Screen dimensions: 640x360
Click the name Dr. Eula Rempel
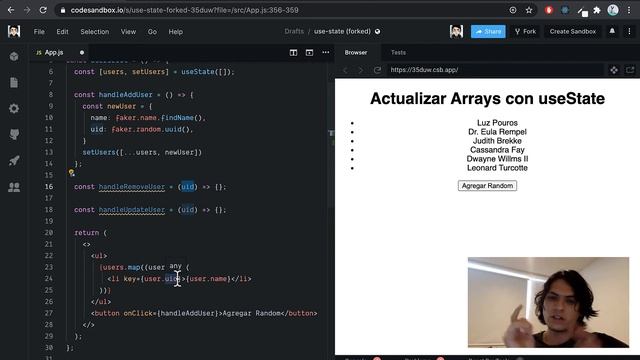point(497,132)
